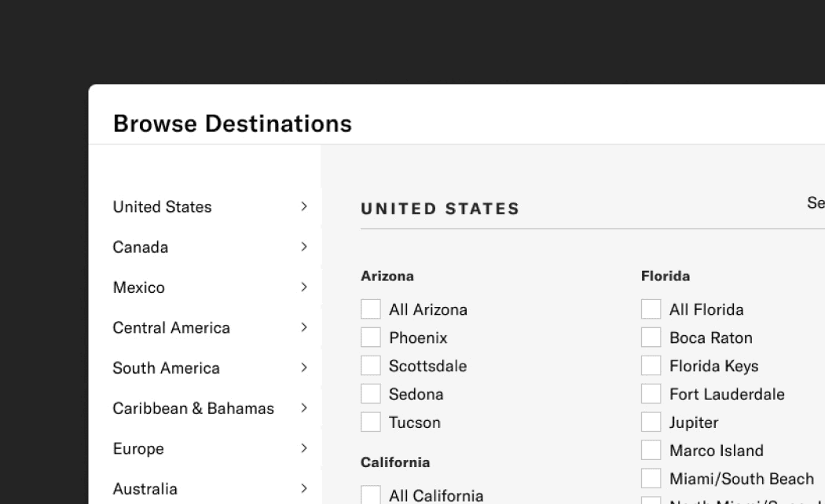
Task: Click the Caribbean & Bahamas chevron
Action: tap(304, 408)
